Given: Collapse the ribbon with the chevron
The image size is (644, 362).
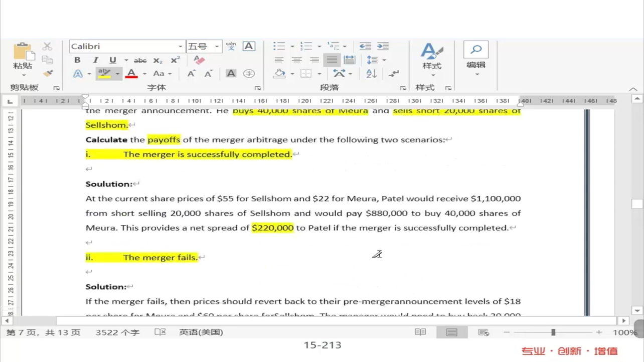Looking at the screenshot, I should pyautogui.click(x=633, y=89).
